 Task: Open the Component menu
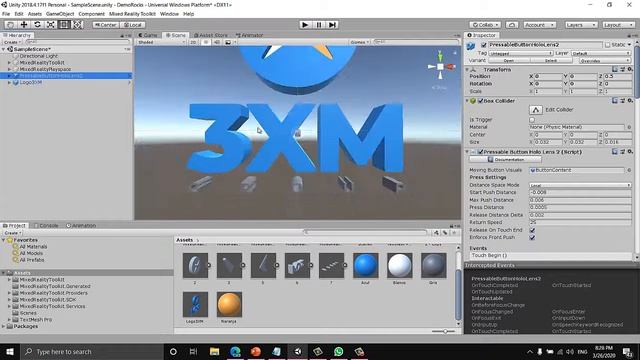(x=91, y=14)
